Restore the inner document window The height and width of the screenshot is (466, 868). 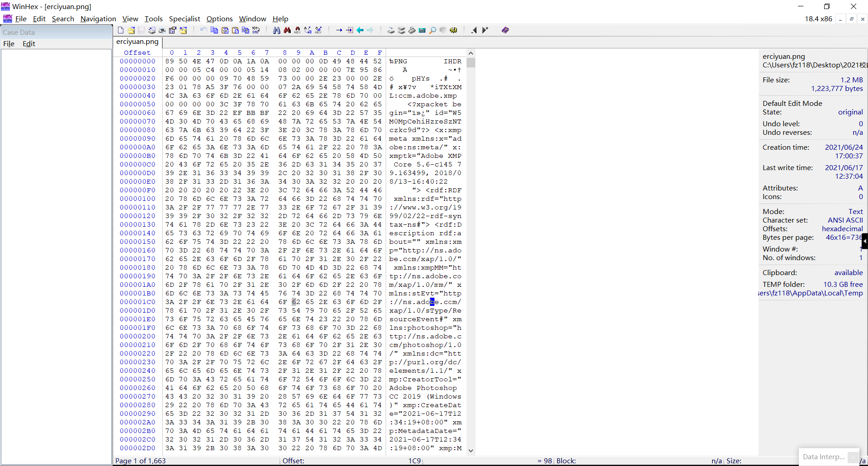852,19
